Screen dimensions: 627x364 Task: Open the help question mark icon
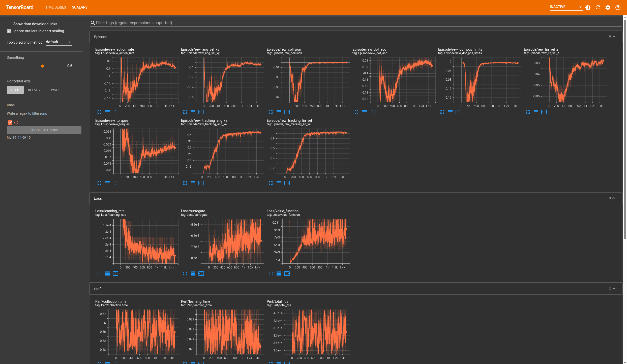[618, 8]
